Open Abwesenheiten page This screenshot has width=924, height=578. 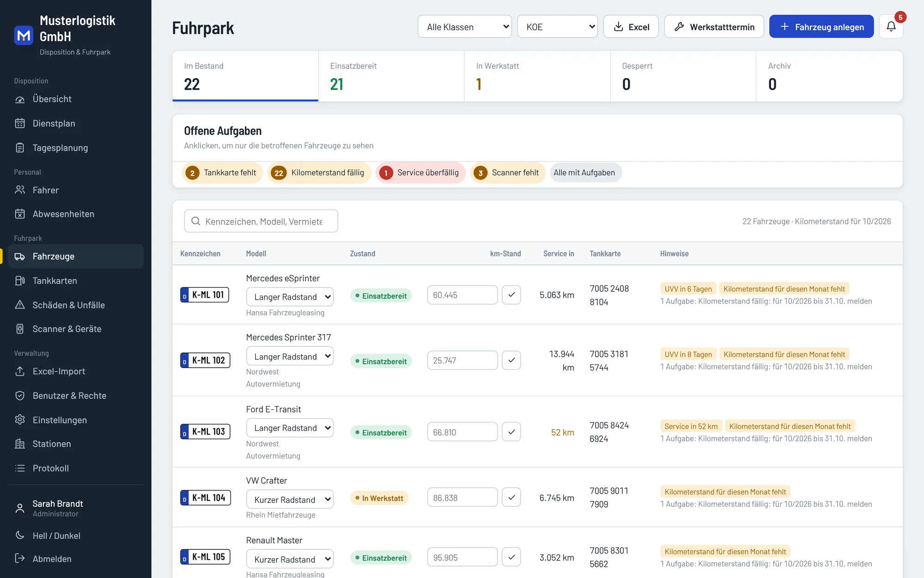click(x=76, y=214)
